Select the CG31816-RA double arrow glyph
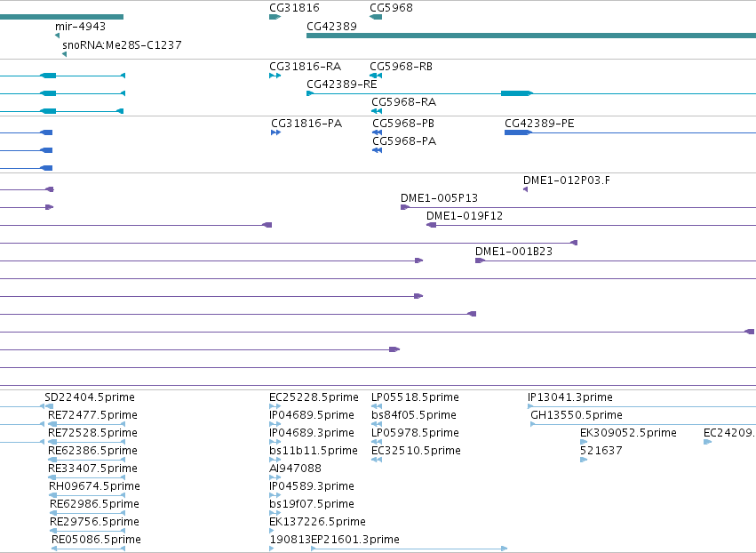This screenshot has height=553, width=756. [275, 76]
